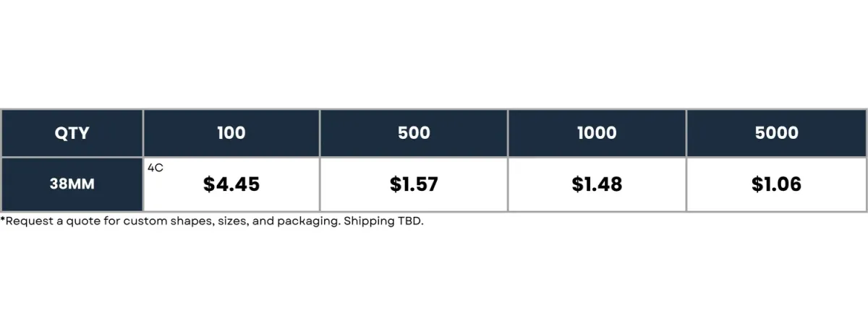Select the 500 quantity column header

coord(414,133)
